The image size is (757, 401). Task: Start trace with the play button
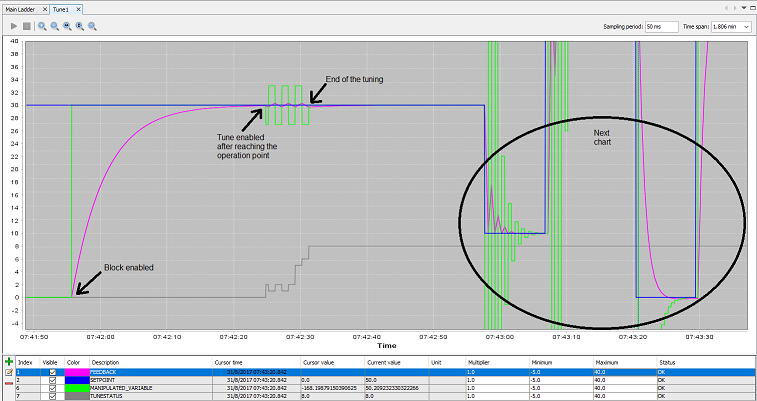click(x=14, y=26)
